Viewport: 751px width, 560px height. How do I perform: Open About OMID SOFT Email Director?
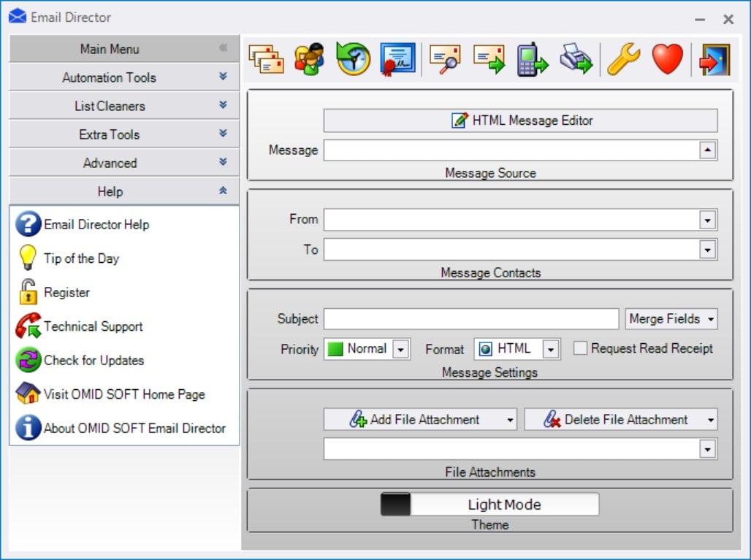(134, 428)
